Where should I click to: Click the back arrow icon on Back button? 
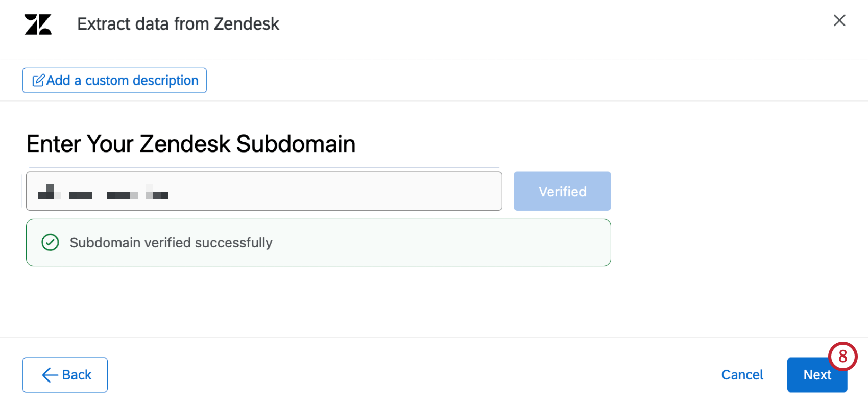49,375
